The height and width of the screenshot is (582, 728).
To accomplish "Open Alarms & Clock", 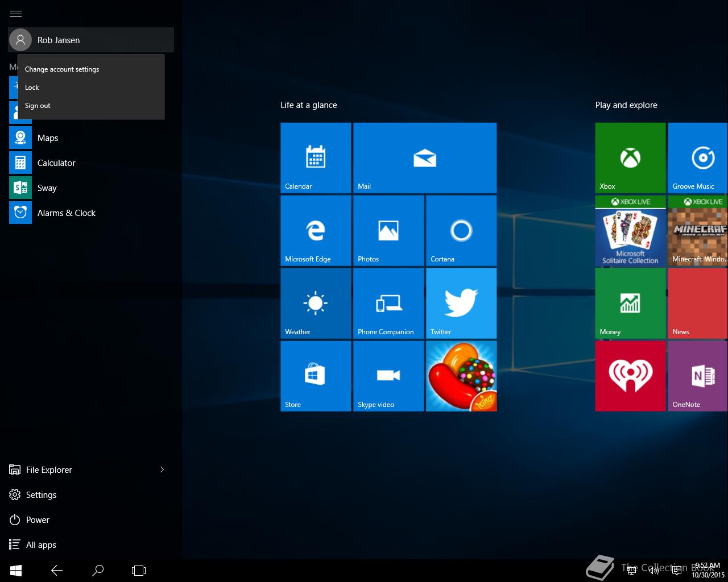I will click(x=91, y=213).
